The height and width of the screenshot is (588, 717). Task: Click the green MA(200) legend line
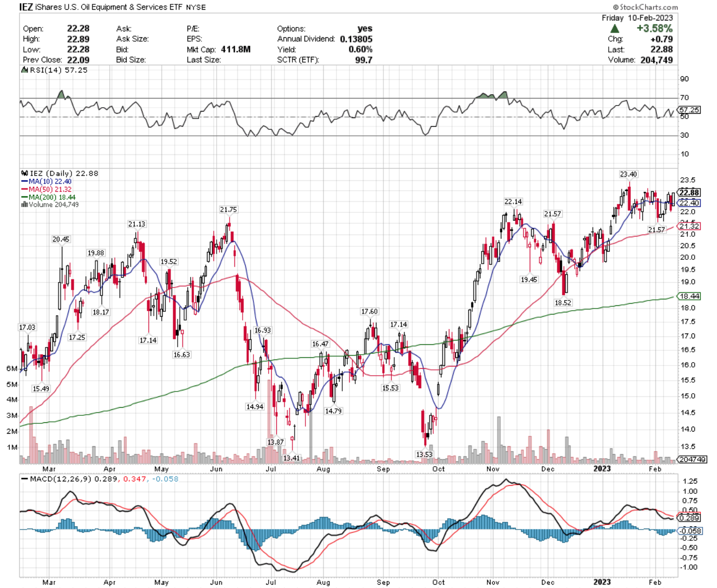point(24,197)
